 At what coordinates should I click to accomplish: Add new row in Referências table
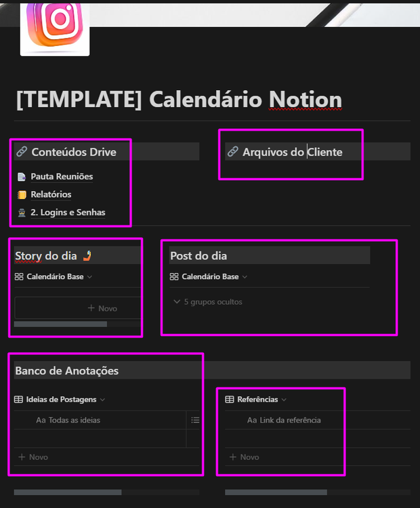click(x=245, y=457)
